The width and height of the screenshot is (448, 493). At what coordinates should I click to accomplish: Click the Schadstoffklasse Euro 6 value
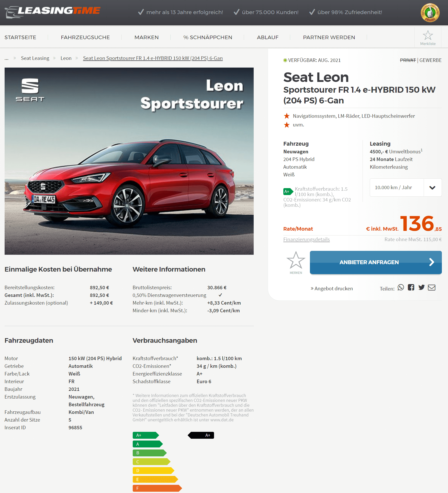tap(204, 381)
